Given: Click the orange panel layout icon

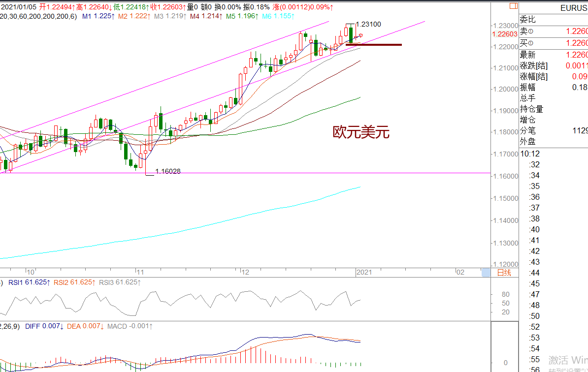Looking at the screenshot, I should [x=513, y=6].
